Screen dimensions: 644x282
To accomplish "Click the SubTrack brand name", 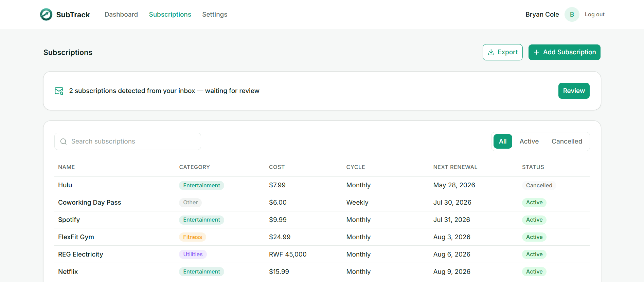I will 73,15.
